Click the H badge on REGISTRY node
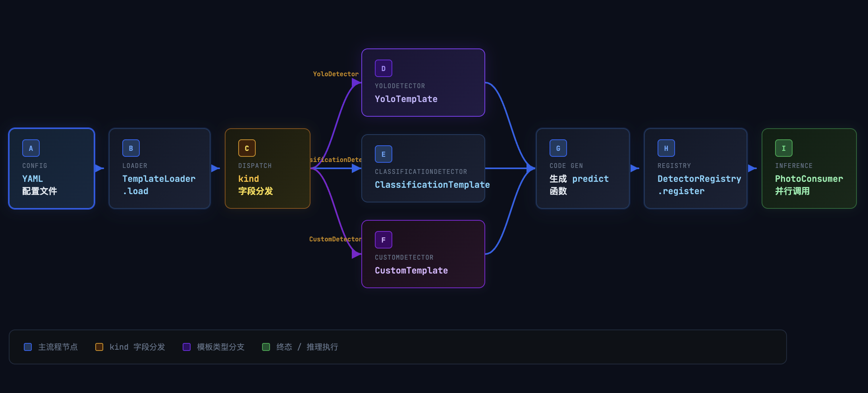The height and width of the screenshot is (393, 868). (x=666, y=148)
